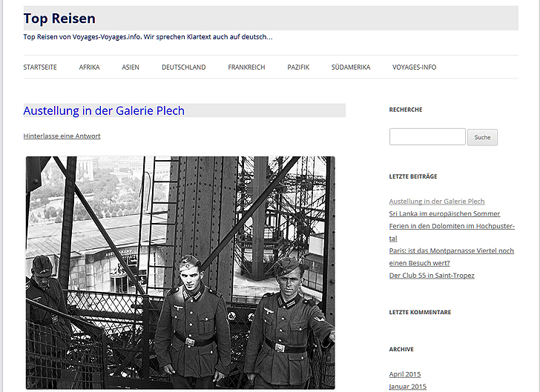Open Paris Montparnasse Viertel post link
The width and height of the screenshot is (540, 392).
point(452,256)
